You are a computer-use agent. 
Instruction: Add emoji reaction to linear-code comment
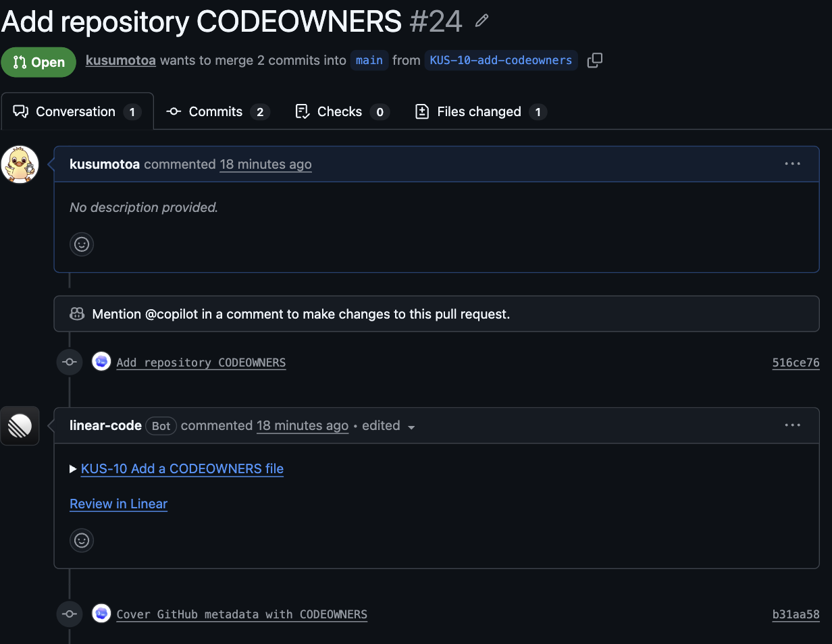[82, 540]
